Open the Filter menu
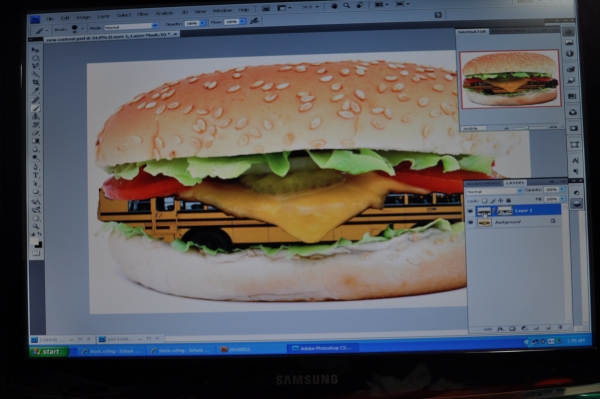 [143, 15]
